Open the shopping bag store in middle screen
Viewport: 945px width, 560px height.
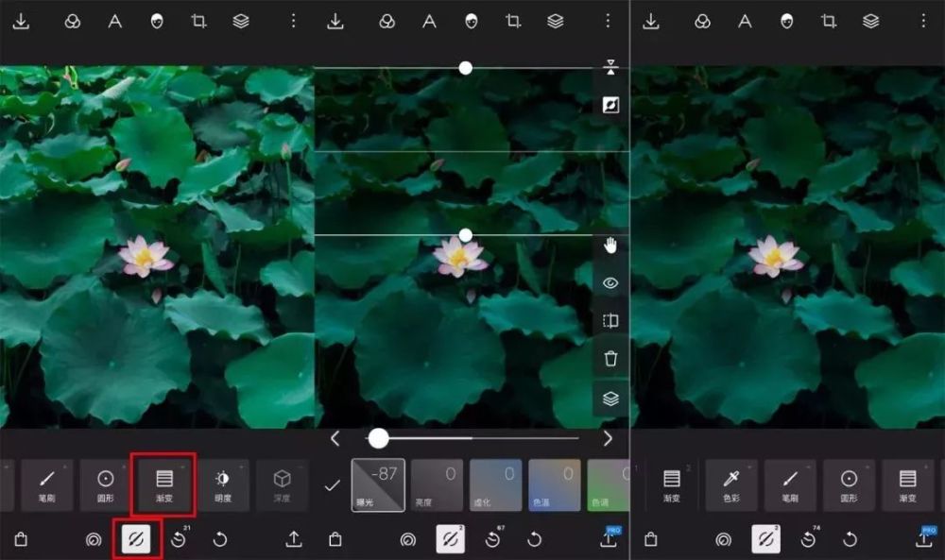(x=335, y=539)
